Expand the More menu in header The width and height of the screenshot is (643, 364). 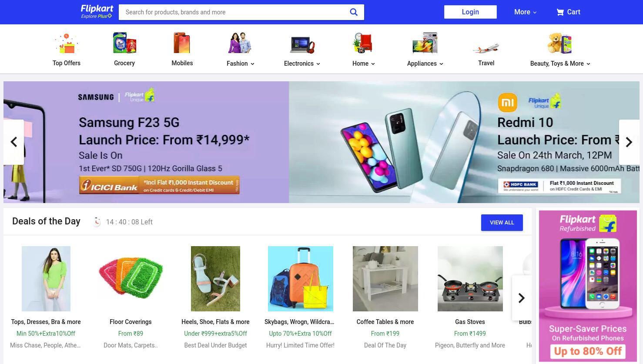(525, 12)
